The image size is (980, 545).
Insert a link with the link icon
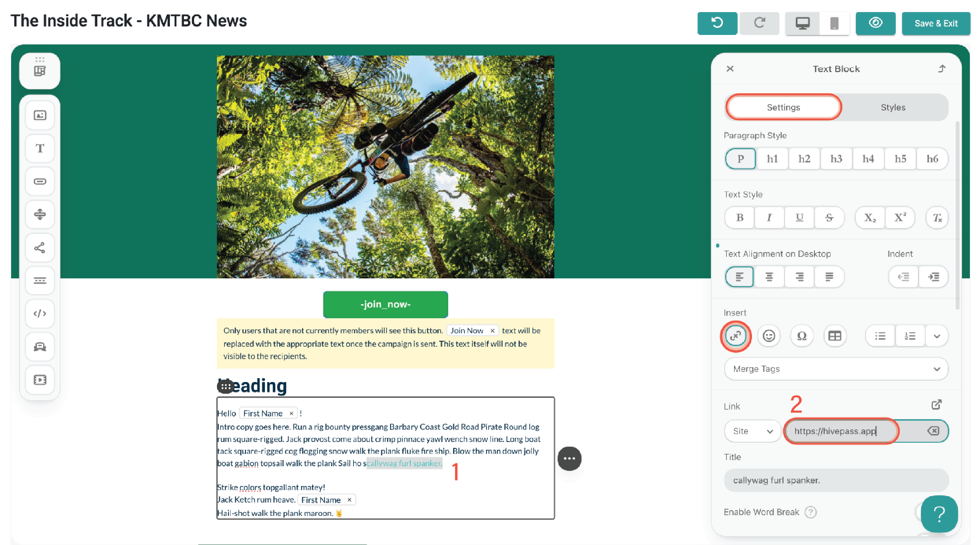735,336
